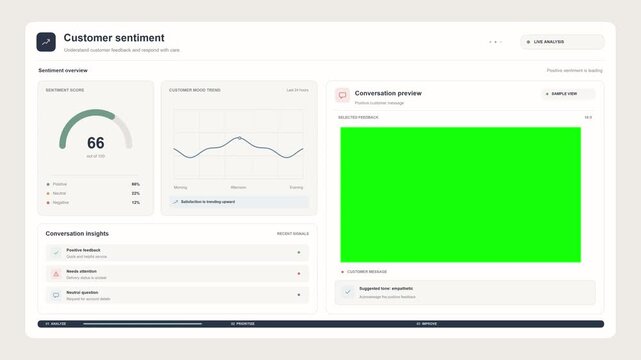This screenshot has height=360, width=641.
Task: Click the status dot on Positive feedback row
Action: 299,253
